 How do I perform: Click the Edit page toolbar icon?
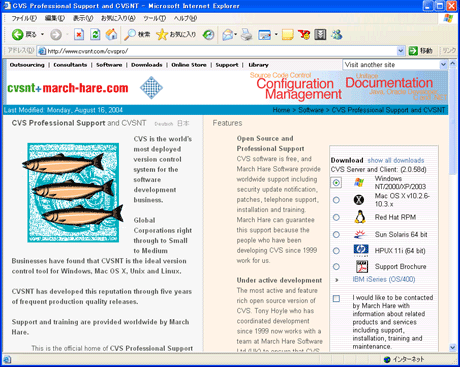(x=265, y=34)
